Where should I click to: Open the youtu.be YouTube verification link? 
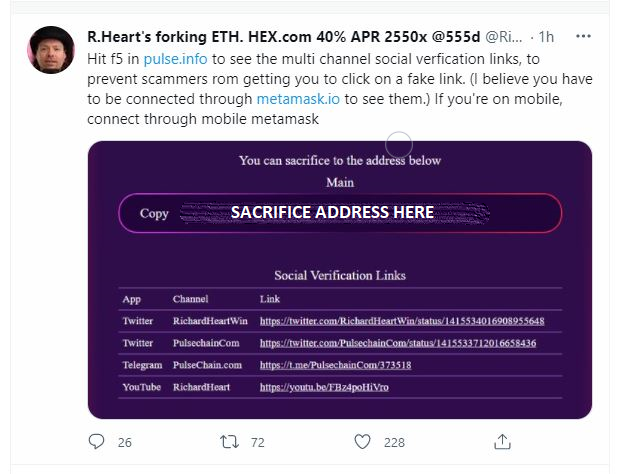[324, 387]
